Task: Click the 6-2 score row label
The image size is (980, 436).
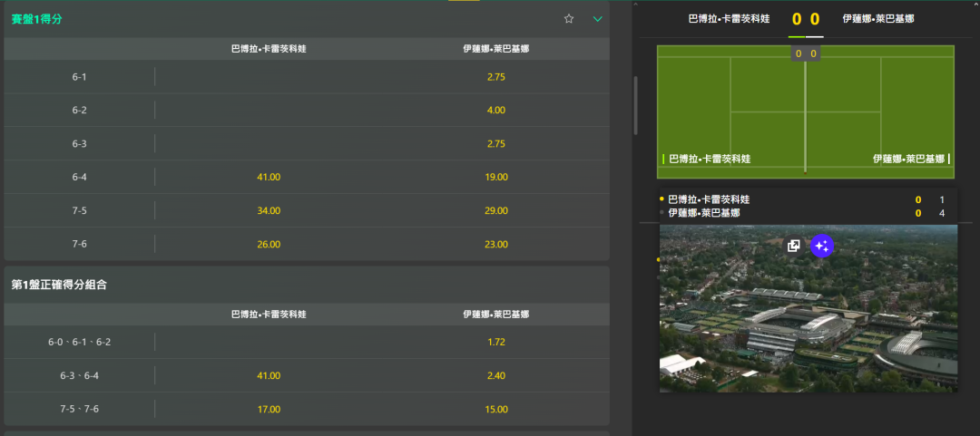Action: coord(79,110)
